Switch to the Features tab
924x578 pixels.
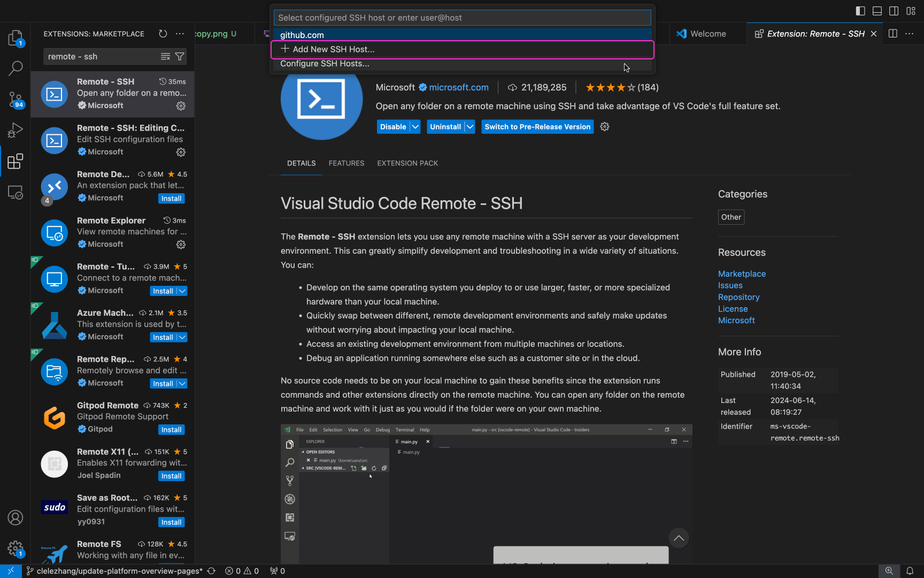point(346,163)
